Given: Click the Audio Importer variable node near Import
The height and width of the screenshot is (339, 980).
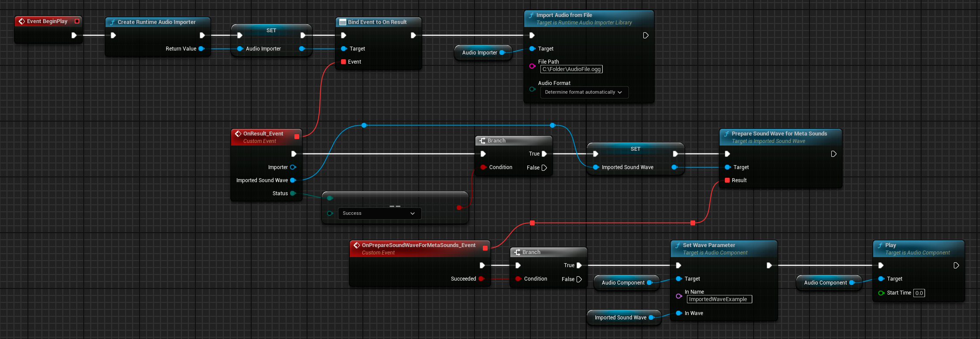Looking at the screenshot, I should (479, 53).
